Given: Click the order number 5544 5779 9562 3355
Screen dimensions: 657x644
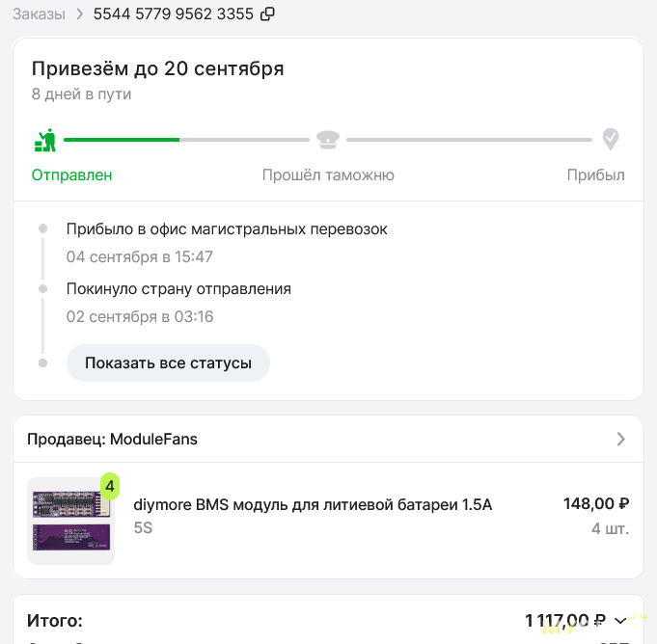Looking at the screenshot, I should click(173, 13).
